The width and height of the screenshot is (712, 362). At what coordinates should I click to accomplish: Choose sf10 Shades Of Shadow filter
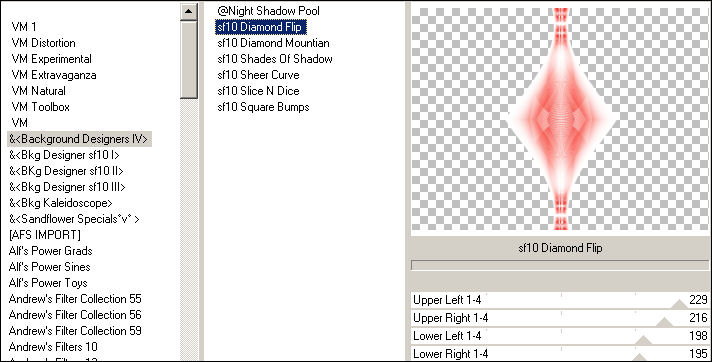tap(275, 59)
